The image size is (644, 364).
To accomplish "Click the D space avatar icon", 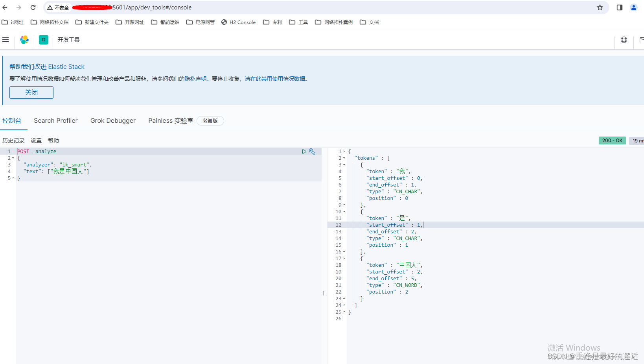I will coord(43,40).
